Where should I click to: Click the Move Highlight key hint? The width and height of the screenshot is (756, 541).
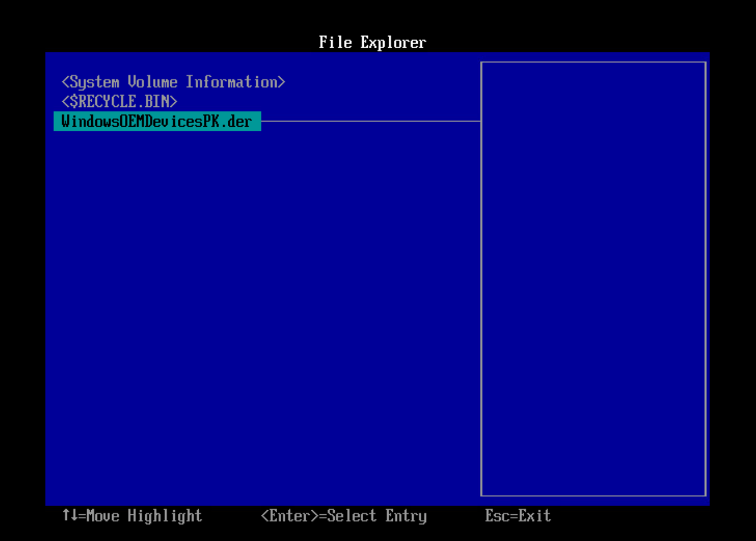pos(132,516)
